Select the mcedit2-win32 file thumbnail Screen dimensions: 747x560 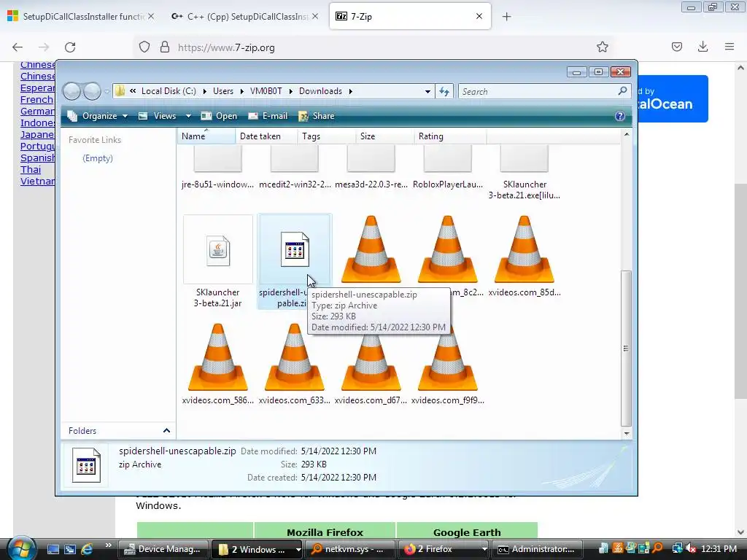295,158
